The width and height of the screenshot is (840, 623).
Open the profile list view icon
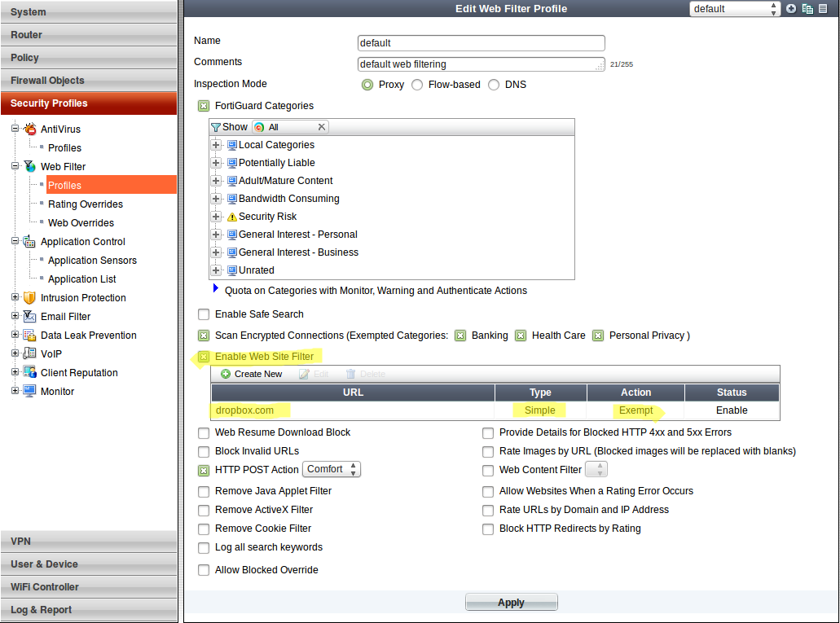(824, 9)
